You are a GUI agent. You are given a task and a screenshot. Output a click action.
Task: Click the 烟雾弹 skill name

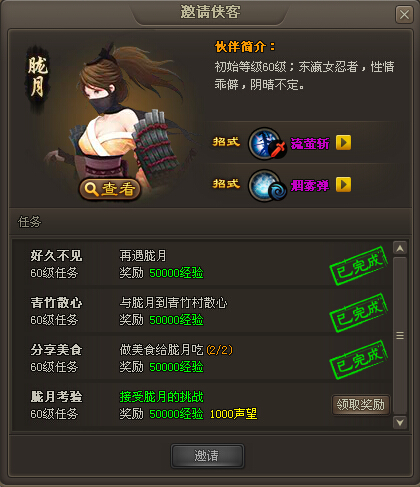pos(310,186)
